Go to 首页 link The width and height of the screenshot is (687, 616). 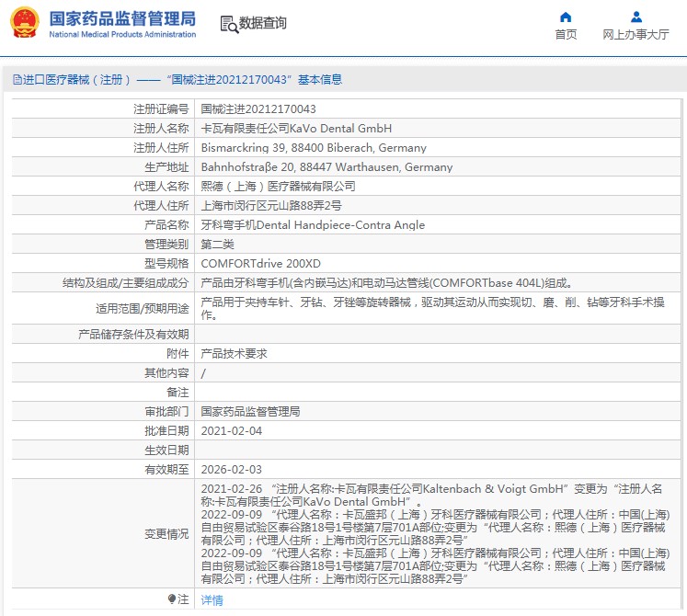[x=566, y=35]
